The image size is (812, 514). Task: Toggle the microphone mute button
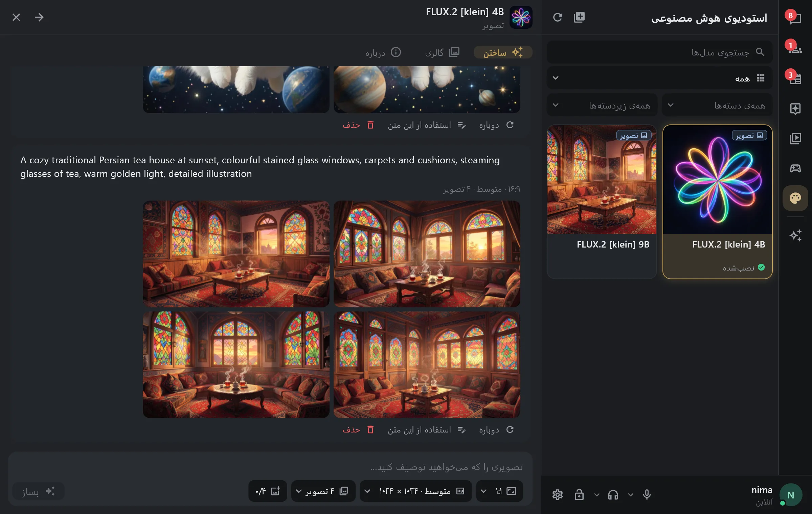coord(647,495)
